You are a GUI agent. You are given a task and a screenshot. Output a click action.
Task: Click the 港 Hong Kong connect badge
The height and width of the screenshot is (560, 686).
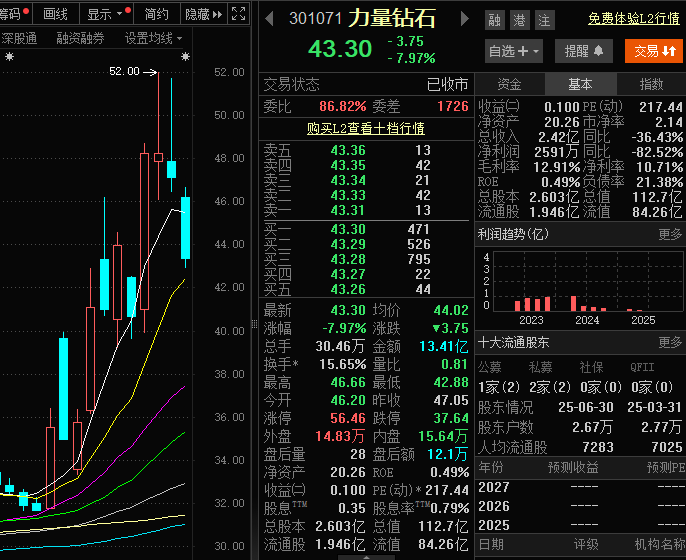tap(520, 20)
